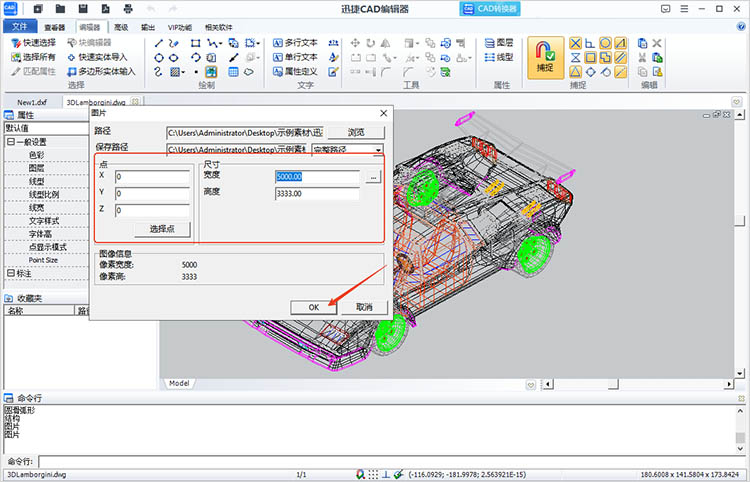Click the Print icon in title bar
The width and height of the screenshot is (750, 482).
[128, 9]
